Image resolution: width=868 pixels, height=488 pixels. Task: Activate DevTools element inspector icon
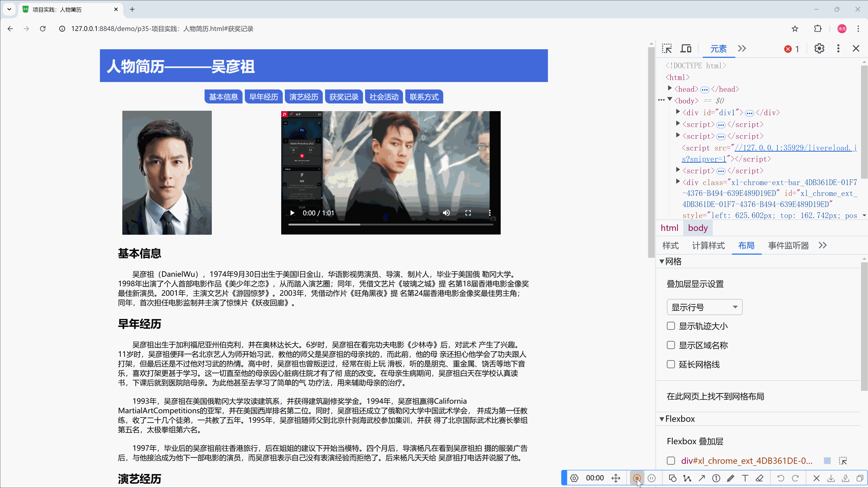click(x=667, y=49)
